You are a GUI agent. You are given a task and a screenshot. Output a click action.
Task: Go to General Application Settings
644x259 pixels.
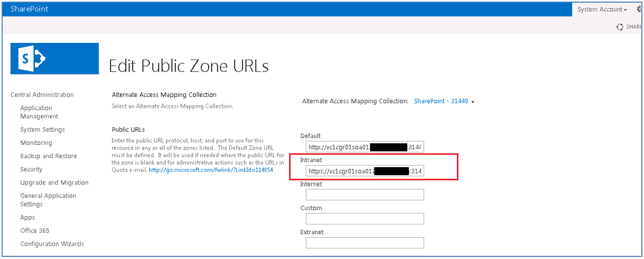click(x=48, y=200)
